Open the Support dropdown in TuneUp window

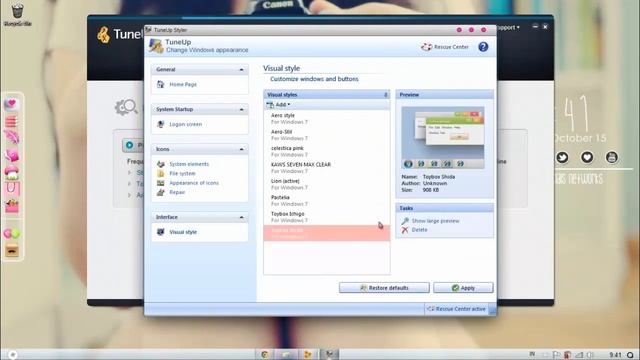pos(509,27)
